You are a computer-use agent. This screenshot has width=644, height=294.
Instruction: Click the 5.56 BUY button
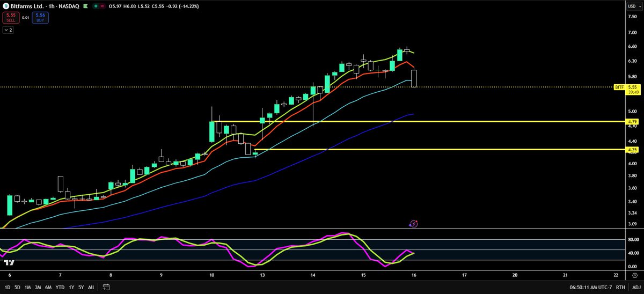(40, 18)
